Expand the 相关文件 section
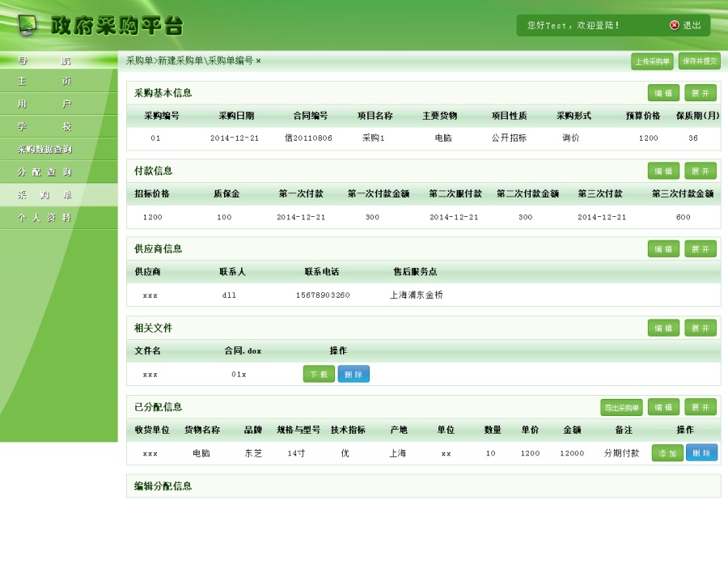 700,328
